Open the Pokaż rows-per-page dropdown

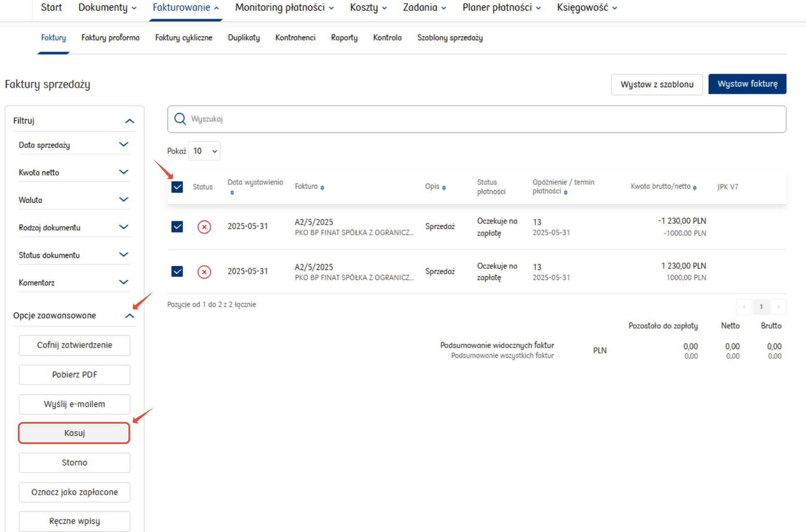coord(205,151)
